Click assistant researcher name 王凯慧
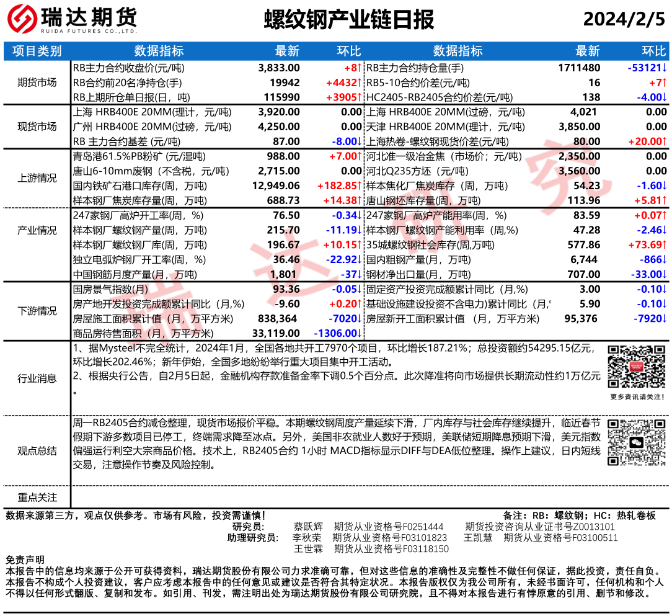 point(478,538)
